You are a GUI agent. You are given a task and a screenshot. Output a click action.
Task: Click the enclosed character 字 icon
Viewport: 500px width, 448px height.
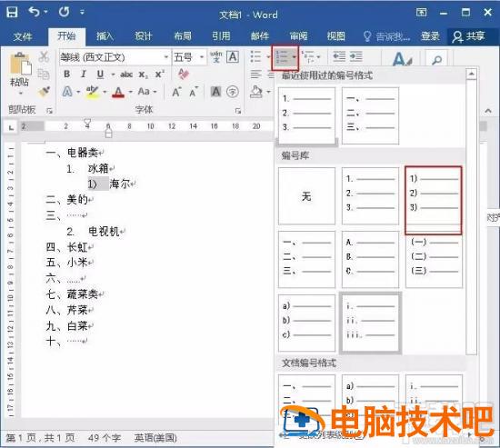[x=233, y=92]
